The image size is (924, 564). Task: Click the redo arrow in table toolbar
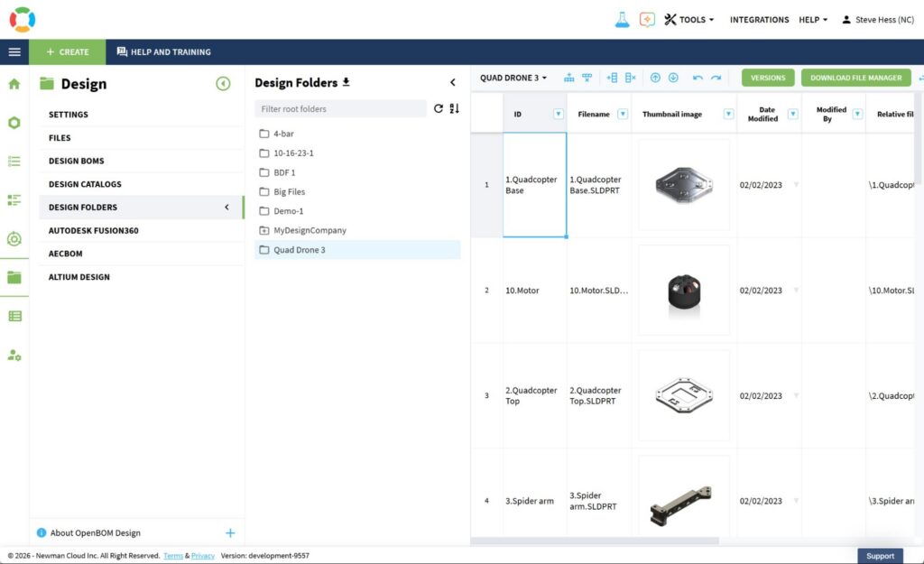pos(716,78)
